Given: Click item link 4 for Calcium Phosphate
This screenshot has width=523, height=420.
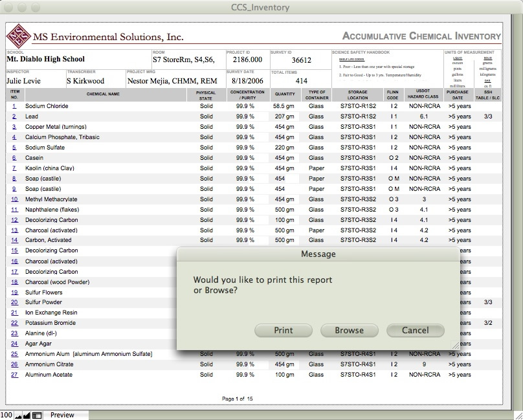Looking at the screenshot, I should [x=14, y=137].
